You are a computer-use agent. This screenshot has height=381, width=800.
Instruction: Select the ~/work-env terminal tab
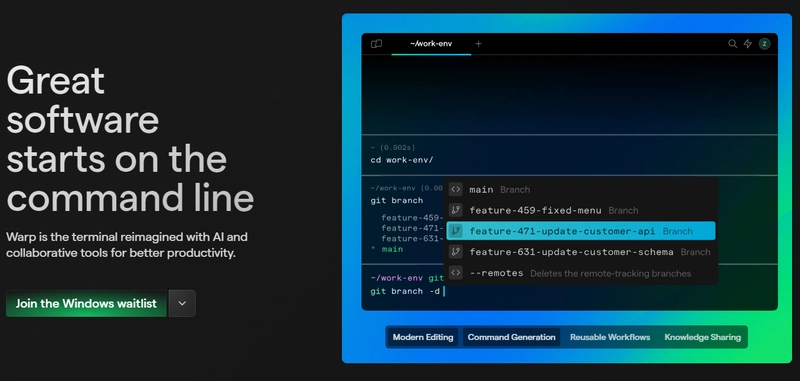coord(431,44)
